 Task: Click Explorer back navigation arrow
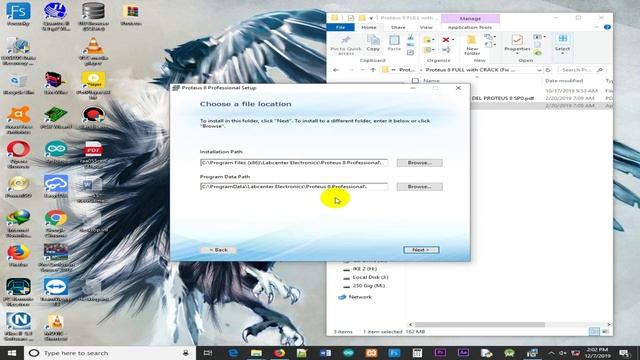point(336,70)
